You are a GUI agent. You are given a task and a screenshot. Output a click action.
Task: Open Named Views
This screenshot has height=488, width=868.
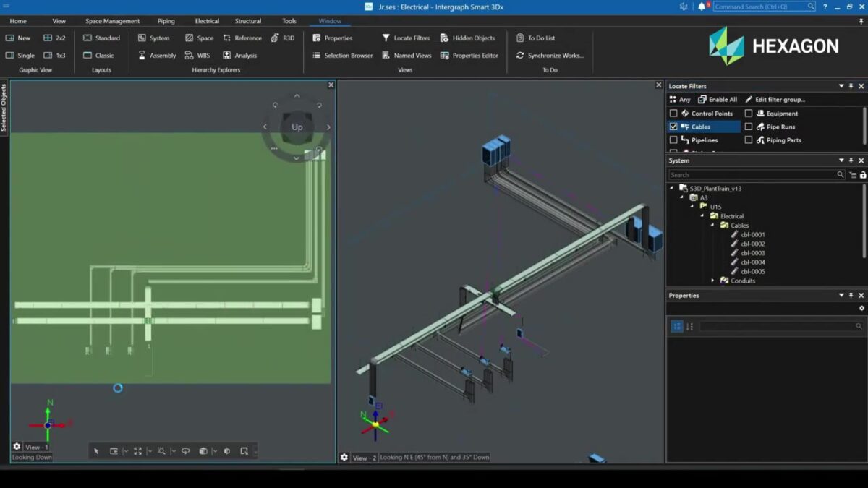407,55
